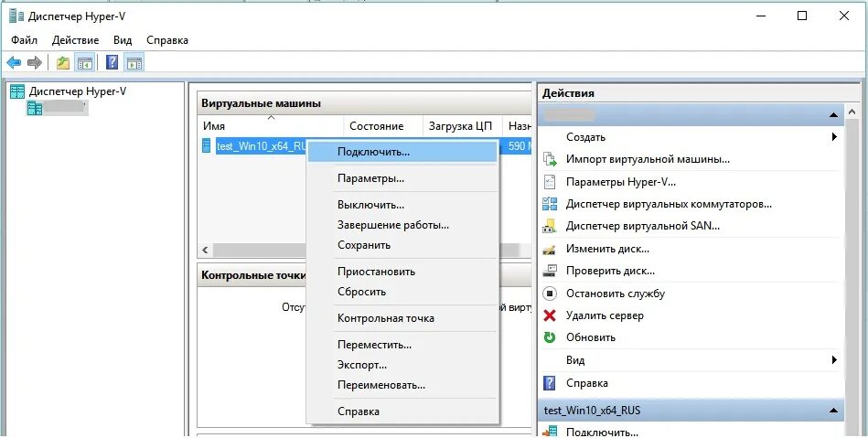Open the Справка menu in menu bar

tap(167, 40)
